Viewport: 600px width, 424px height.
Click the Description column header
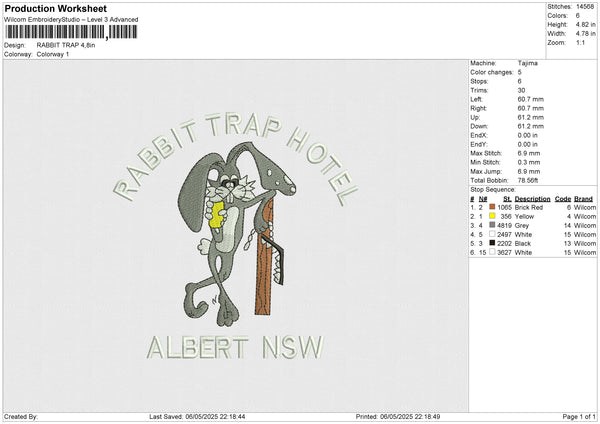point(531,198)
